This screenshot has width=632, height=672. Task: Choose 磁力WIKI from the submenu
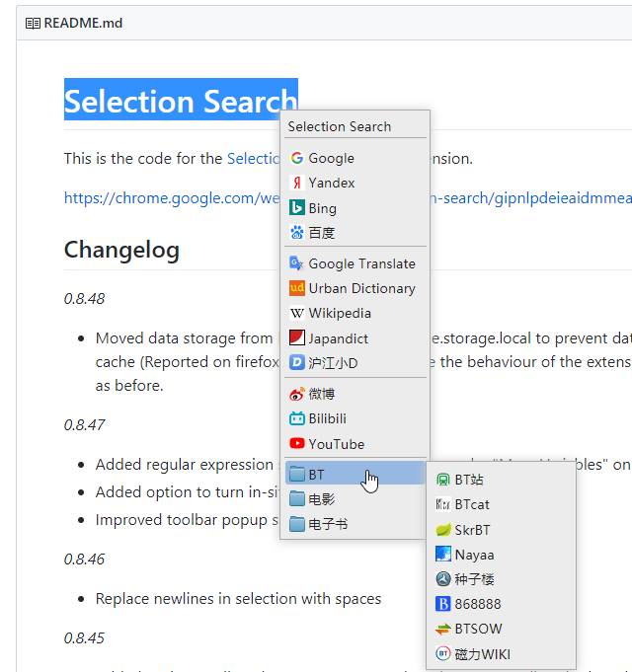(482, 654)
